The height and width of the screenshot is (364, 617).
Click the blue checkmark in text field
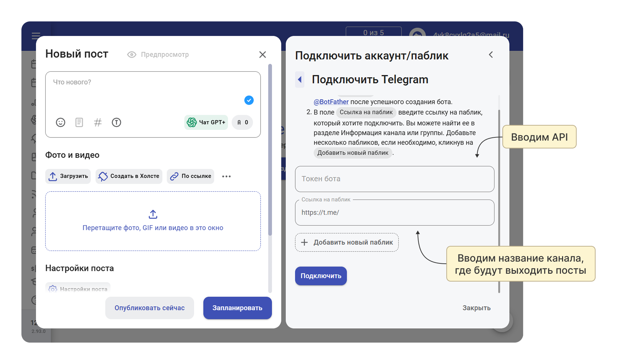point(249,100)
